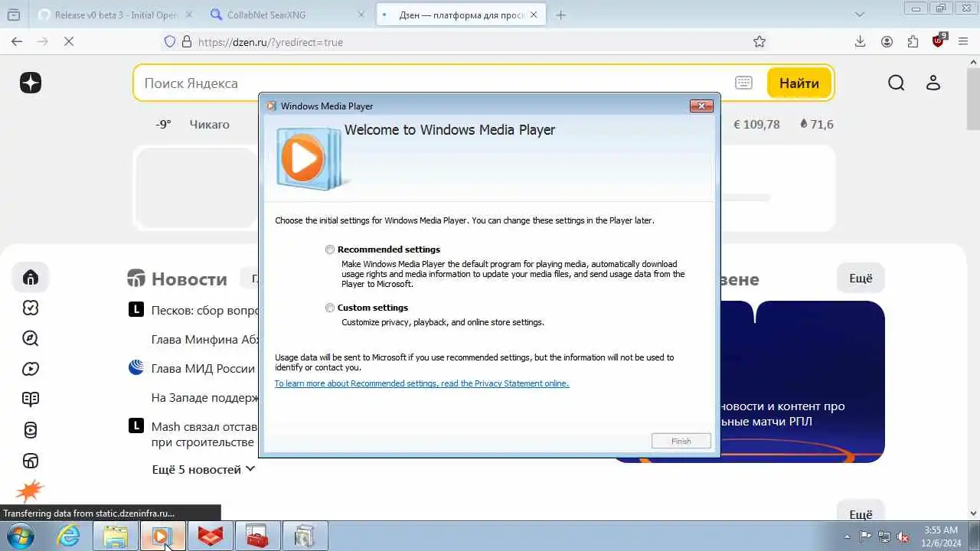The width and height of the screenshot is (980, 551).
Task: Open the Firefox hamburger menu
Action: [963, 42]
